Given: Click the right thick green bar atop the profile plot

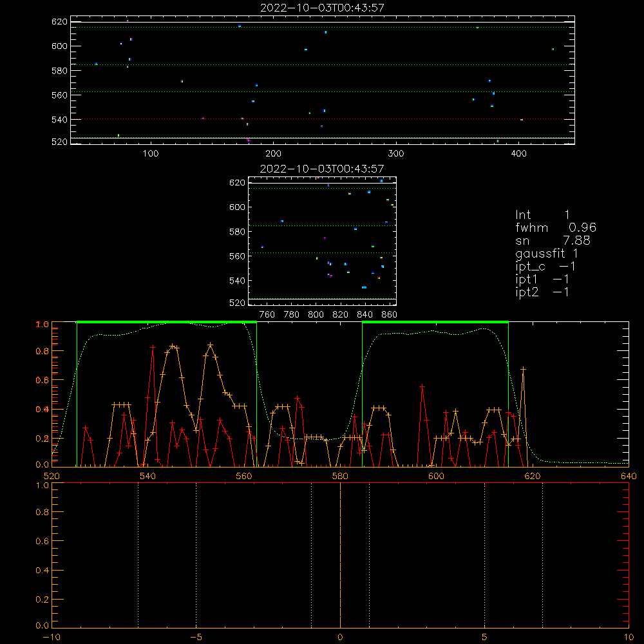Looking at the screenshot, I should [435, 322].
